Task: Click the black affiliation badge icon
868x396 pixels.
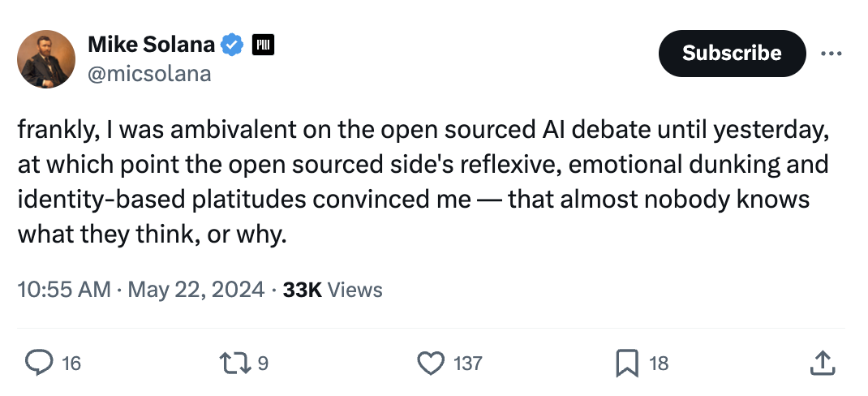Action: pos(263,45)
